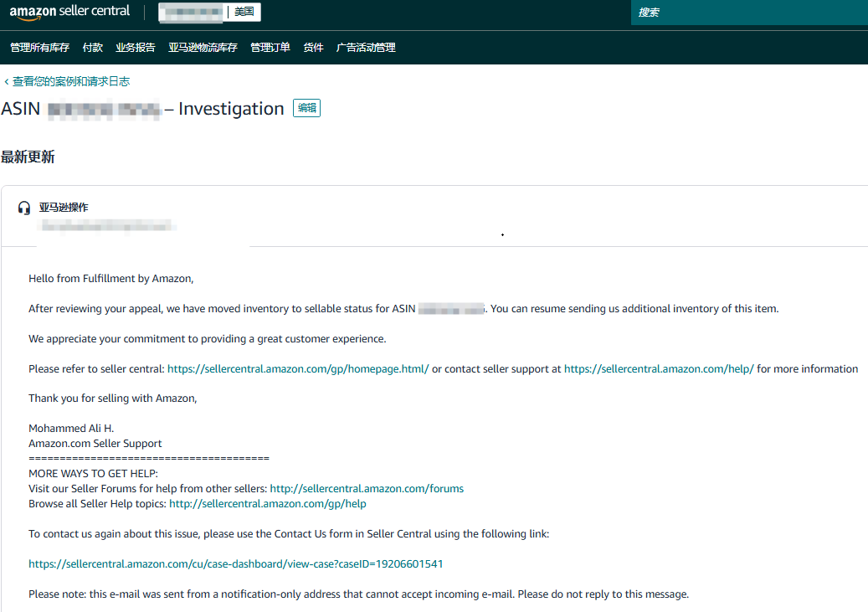The height and width of the screenshot is (612, 868).
Task: Visit the sellercentral.amazon.com/forums link
Action: pos(367,488)
